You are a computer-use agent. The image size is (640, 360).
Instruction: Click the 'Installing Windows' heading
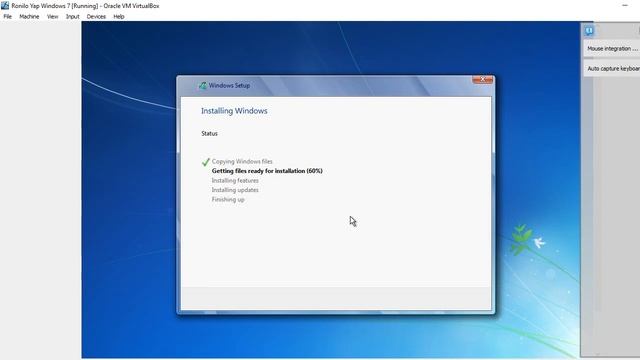pos(234,111)
